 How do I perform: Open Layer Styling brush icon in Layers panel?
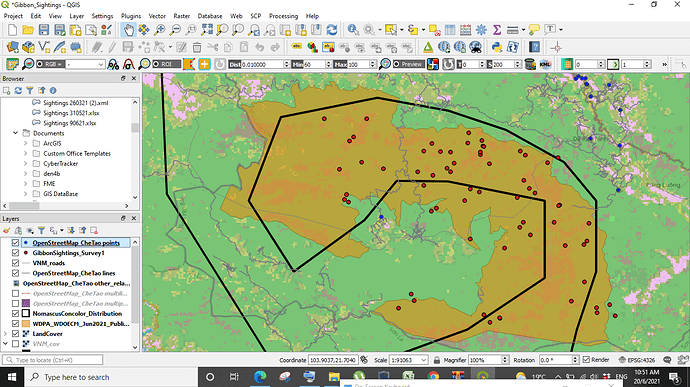pos(6,230)
